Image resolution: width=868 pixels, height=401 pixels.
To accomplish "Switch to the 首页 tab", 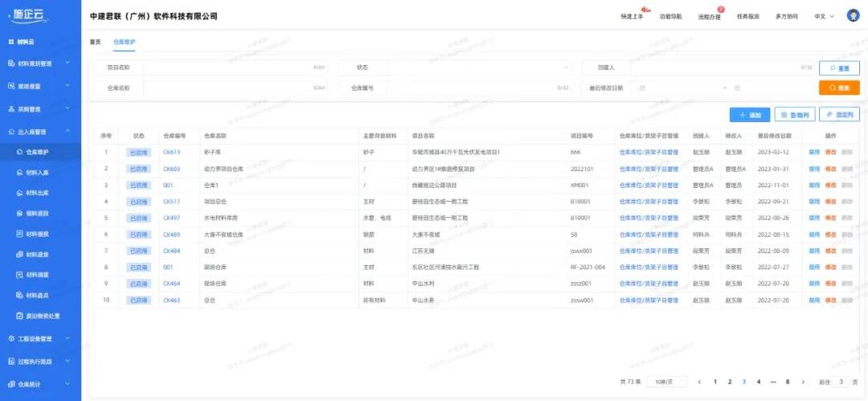I will pos(95,42).
